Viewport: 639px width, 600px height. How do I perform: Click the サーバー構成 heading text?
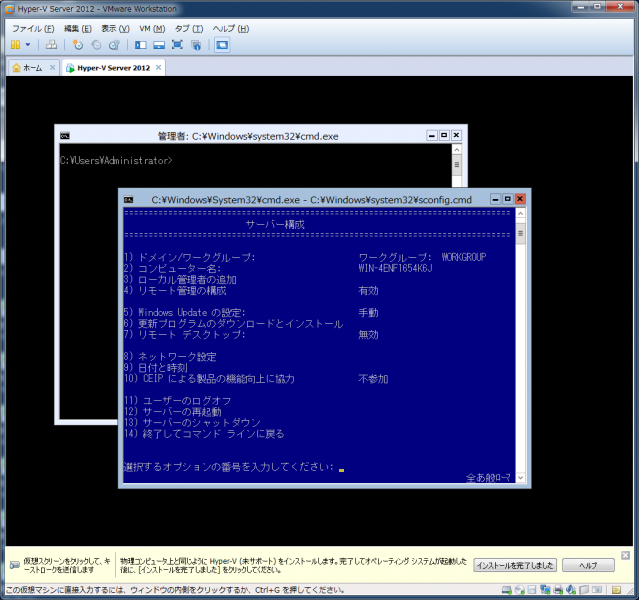275,224
